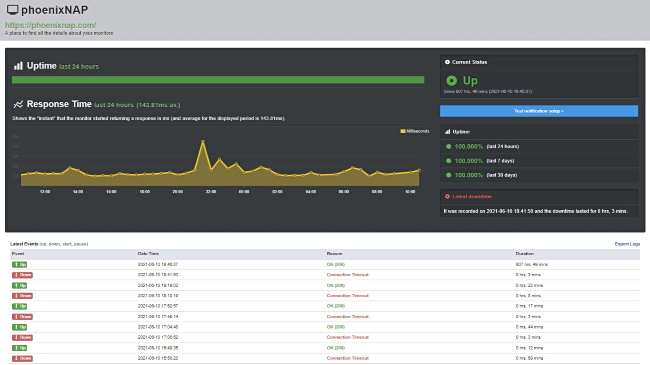Click the highest peak point in response chart
Screen dimensions: 650x365
click(203, 141)
